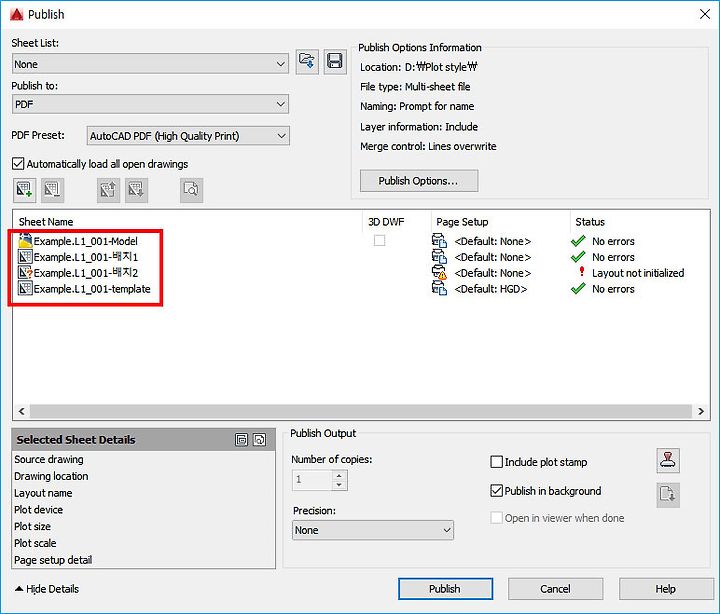Viewport: 720px width, 614px height.
Task: Select Example.L1_001-Model sheet name
Action: (85, 241)
